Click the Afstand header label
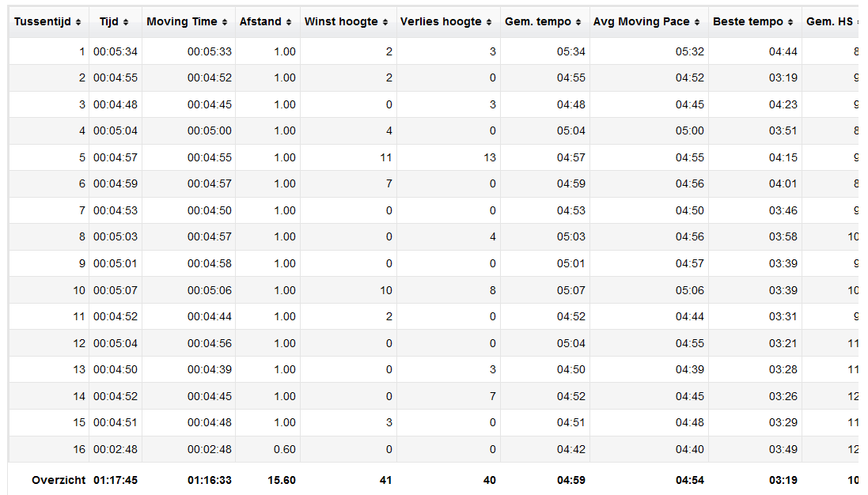The width and height of the screenshot is (868, 495). point(260,21)
